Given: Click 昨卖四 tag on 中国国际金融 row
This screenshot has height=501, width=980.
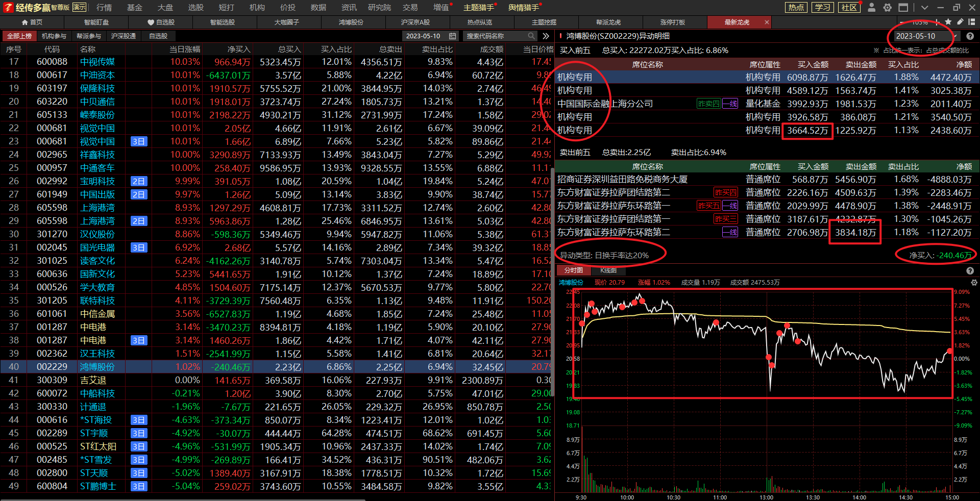Looking at the screenshot, I should point(709,104).
